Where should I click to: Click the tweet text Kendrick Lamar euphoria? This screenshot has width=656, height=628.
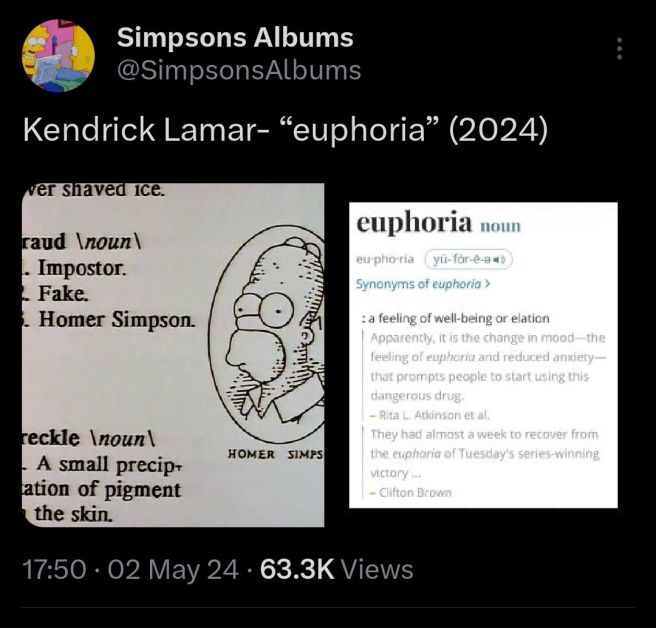(285, 129)
